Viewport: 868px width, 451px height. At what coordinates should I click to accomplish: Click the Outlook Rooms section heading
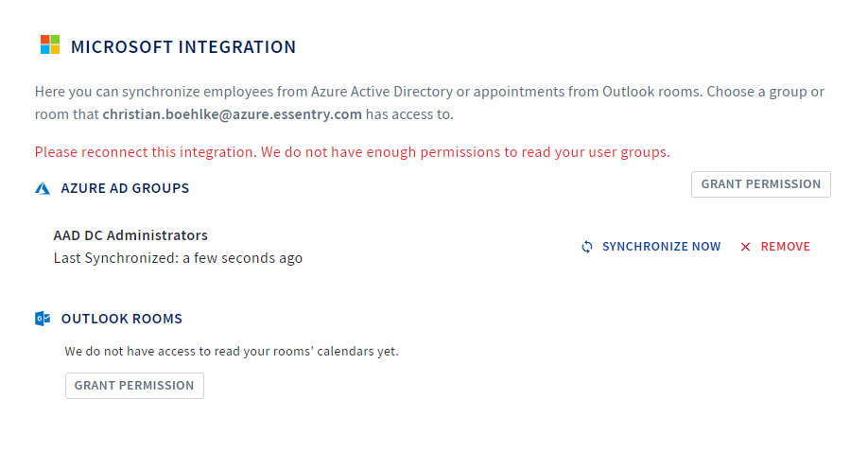tap(122, 319)
